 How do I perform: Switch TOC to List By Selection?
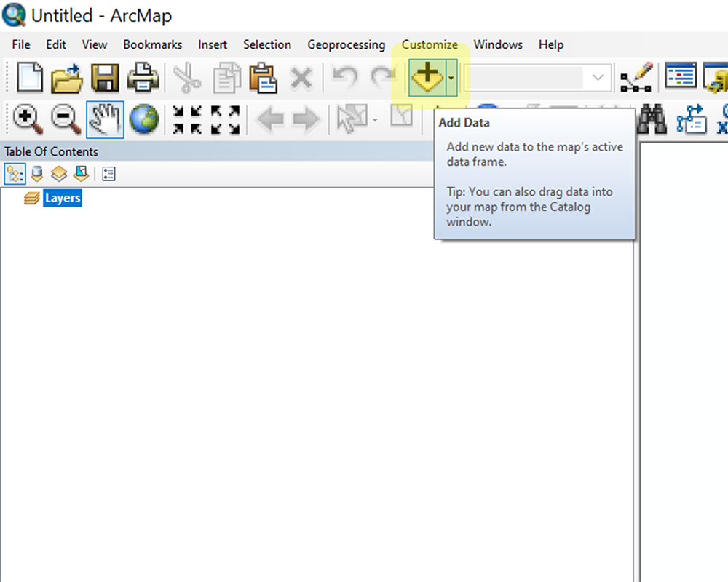coord(81,173)
